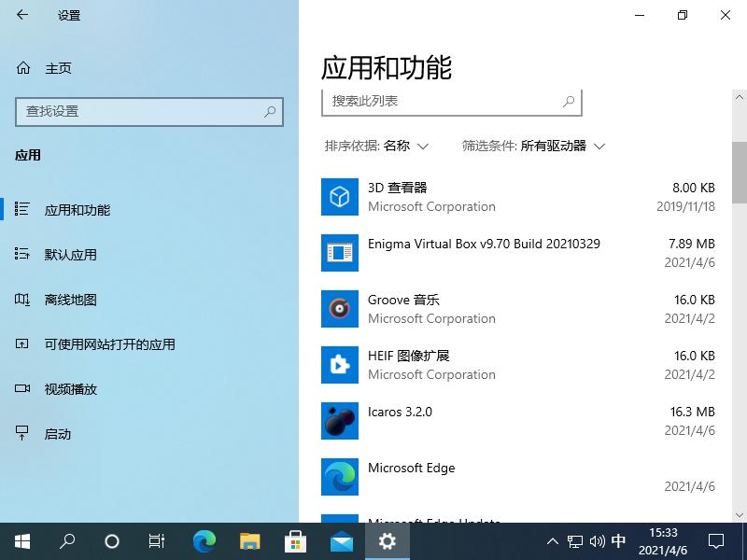Select 可使用网站打开的应用 in sidebar
This screenshot has height=560, width=747.
point(109,344)
